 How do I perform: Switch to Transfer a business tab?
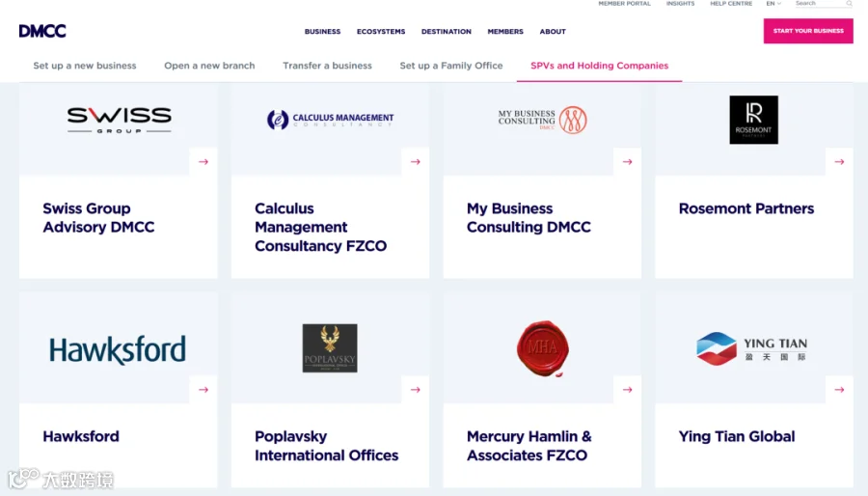click(x=327, y=66)
